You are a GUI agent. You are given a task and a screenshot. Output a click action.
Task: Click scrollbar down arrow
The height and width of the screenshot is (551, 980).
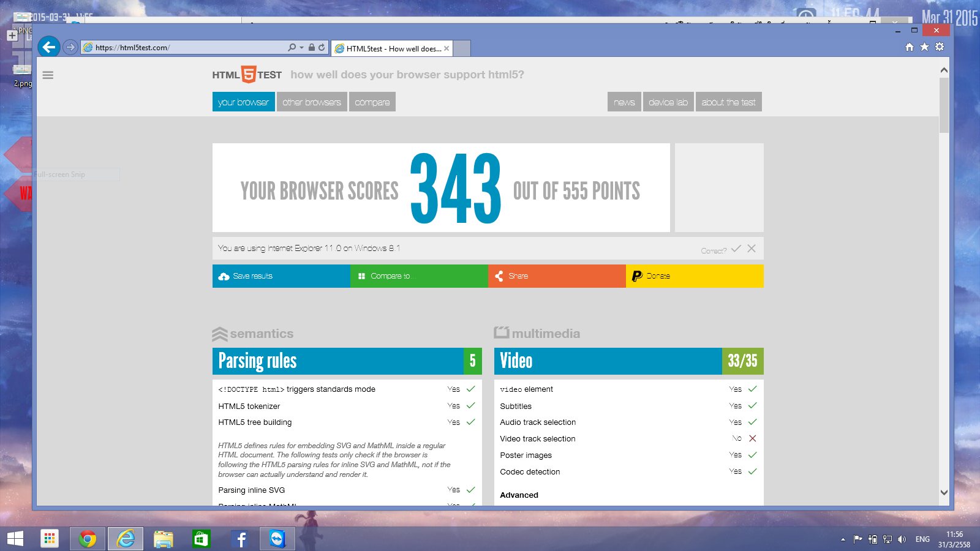944,493
